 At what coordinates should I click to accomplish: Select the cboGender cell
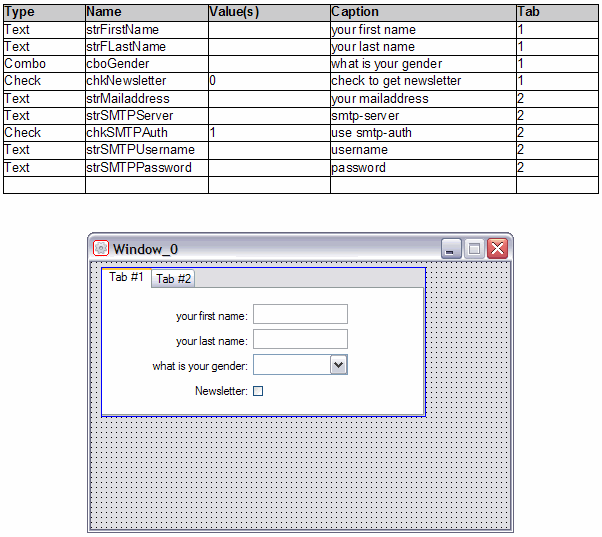(x=147, y=64)
